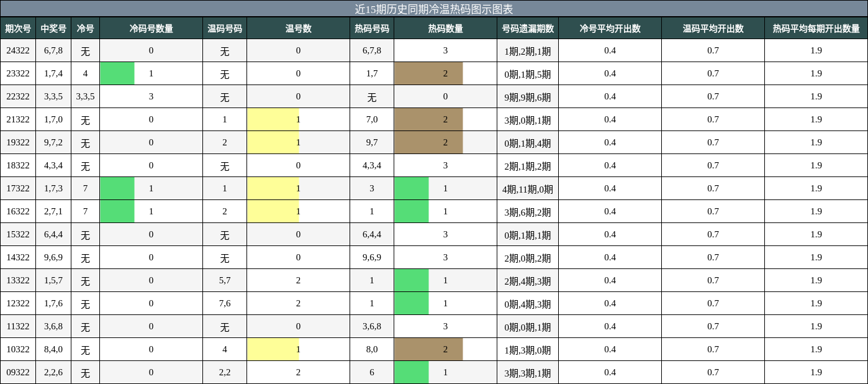Screen dimensions: 868x384
Task: Click the yellow cell in row 21322
Action: (x=273, y=119)
